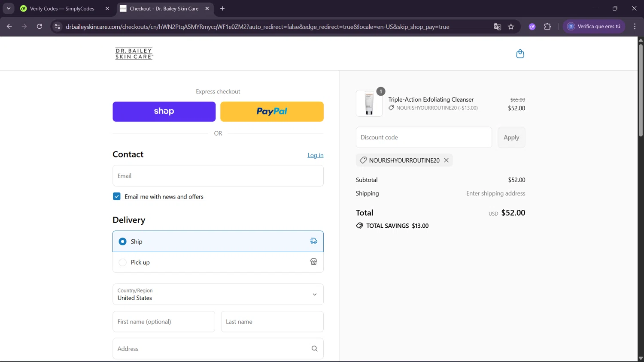The height and width of the screenshot is (362, 644).
Task: Minimize the browser window
Action: click(596, 8)
